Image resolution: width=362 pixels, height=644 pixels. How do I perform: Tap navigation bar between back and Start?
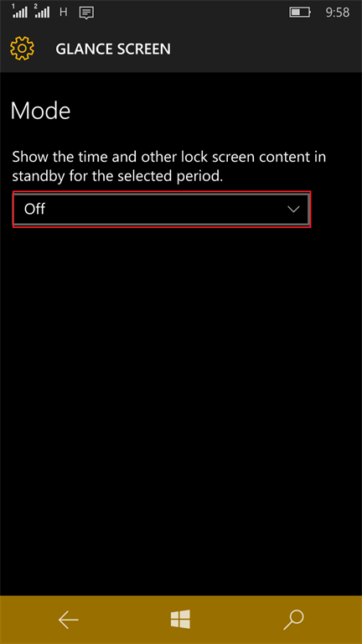pyautogui.click(x=124, y=620)
